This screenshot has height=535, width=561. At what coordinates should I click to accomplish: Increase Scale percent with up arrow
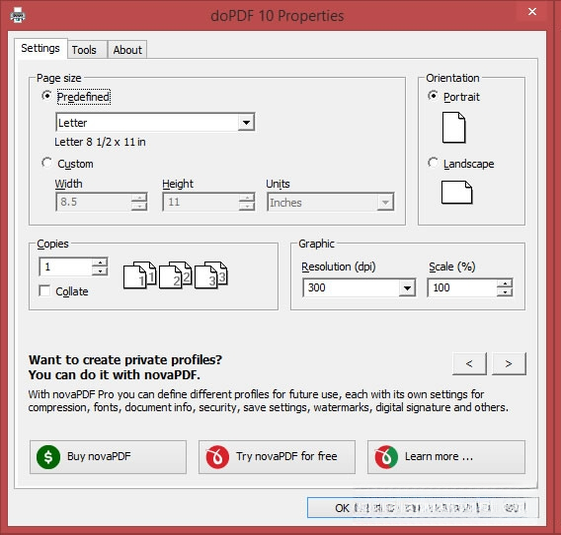click(505, 283)
